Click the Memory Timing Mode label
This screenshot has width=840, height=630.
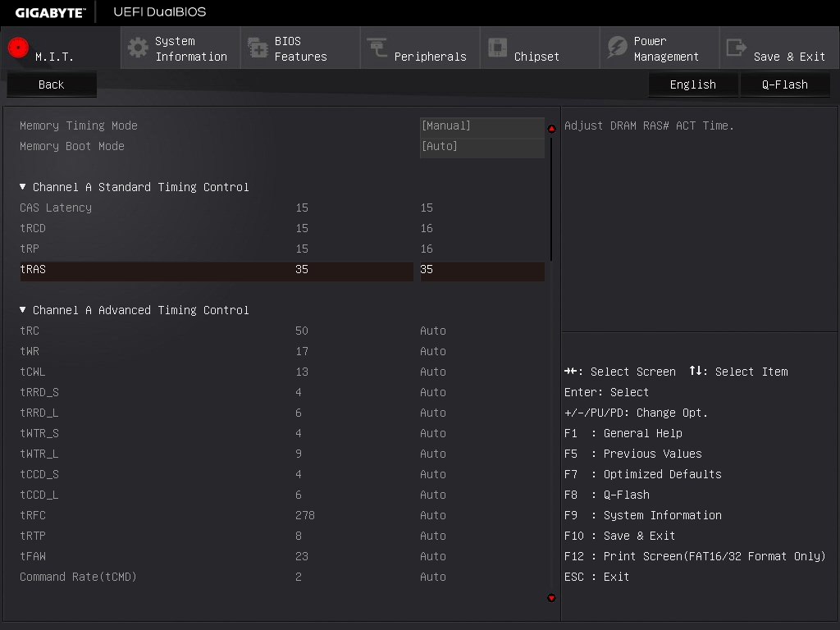[x=79, y=126]
